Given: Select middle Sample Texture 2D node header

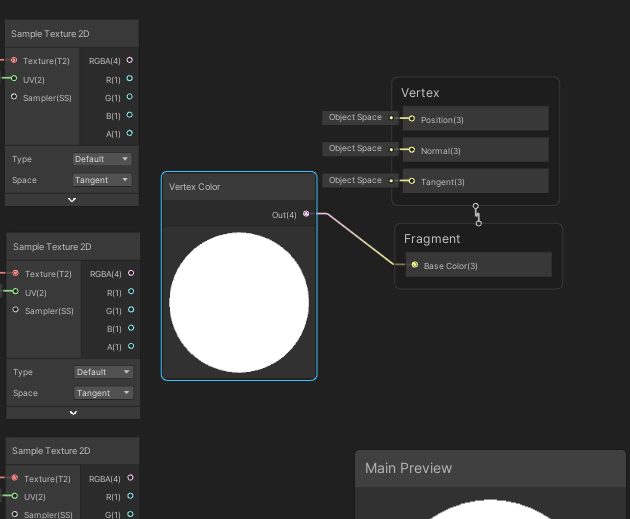Looking at the screenshot, I should 73,247.
